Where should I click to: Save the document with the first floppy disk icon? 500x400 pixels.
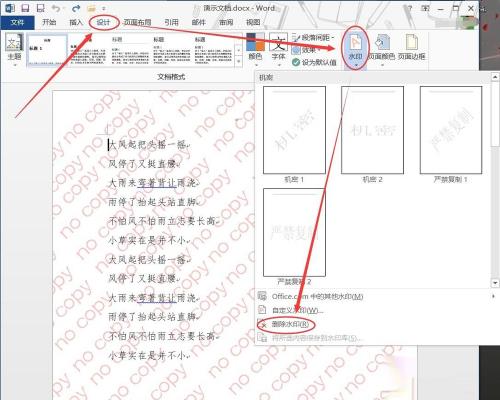click(25, 8)
